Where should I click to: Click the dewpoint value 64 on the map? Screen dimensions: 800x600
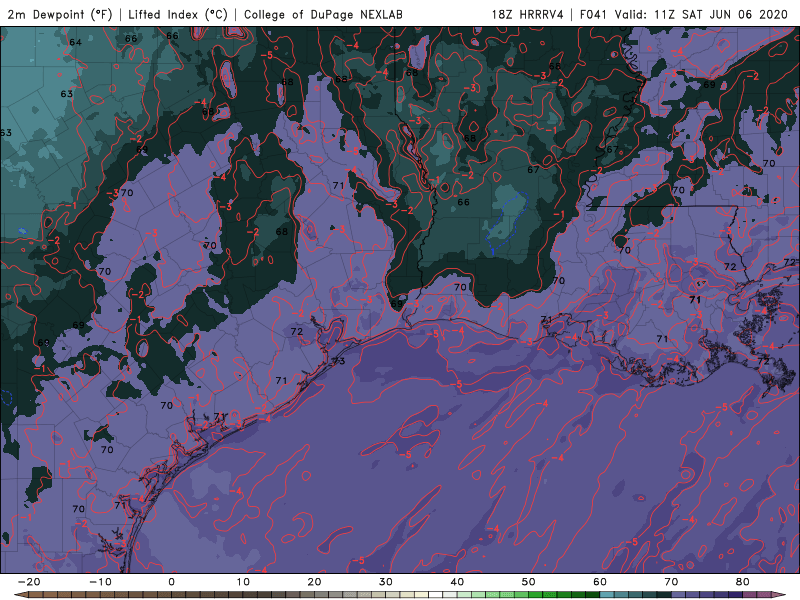point(75,42)
